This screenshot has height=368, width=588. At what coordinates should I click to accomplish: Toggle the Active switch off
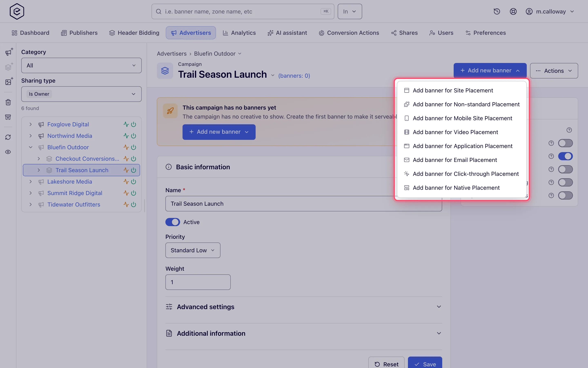point(173,222)
